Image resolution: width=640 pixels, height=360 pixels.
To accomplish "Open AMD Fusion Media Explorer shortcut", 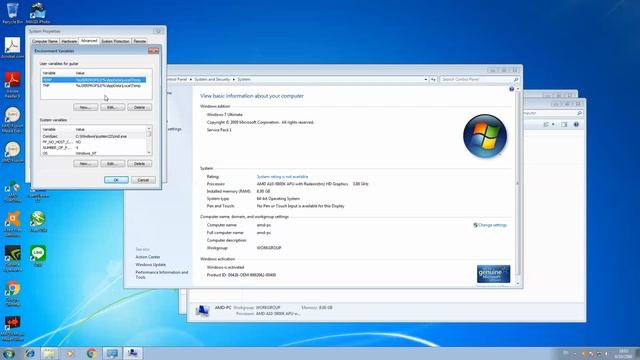I will point(12,119).
